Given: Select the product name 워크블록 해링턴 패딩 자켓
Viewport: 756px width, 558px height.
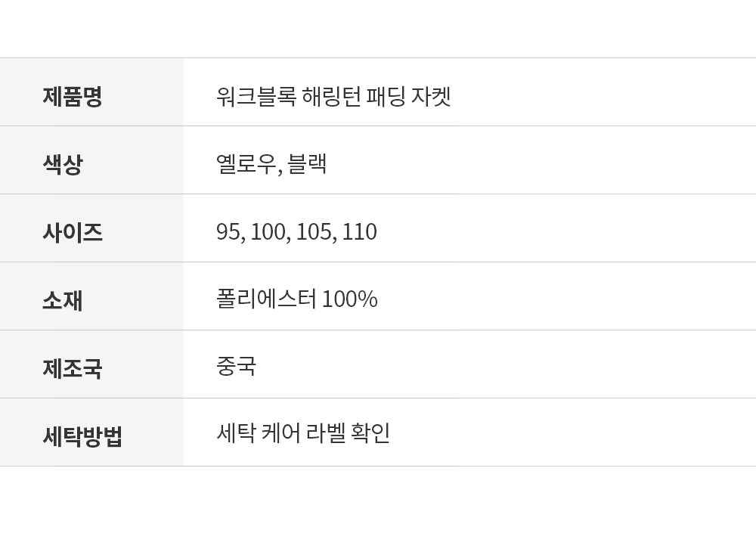Looking at the screenshot, I should click(x=333, y=97).
